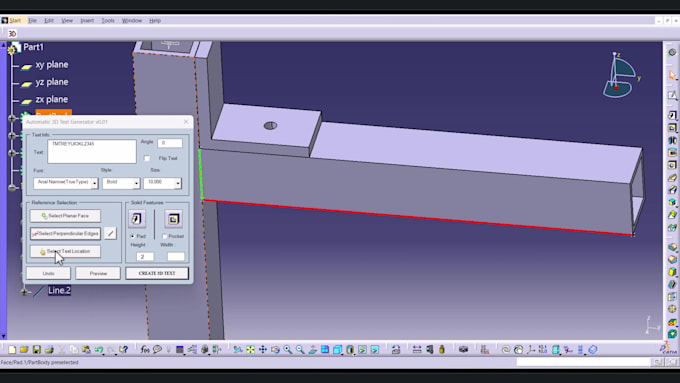680x383 pixels.
Task: Click into the Text input box
Action: click(x=92, y=151)
